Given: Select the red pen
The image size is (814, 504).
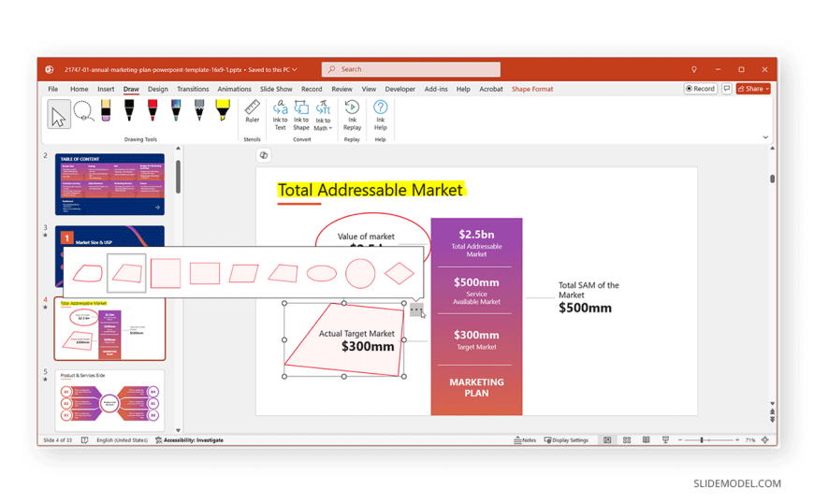Looking at the screenshot, I should [153, 110].
